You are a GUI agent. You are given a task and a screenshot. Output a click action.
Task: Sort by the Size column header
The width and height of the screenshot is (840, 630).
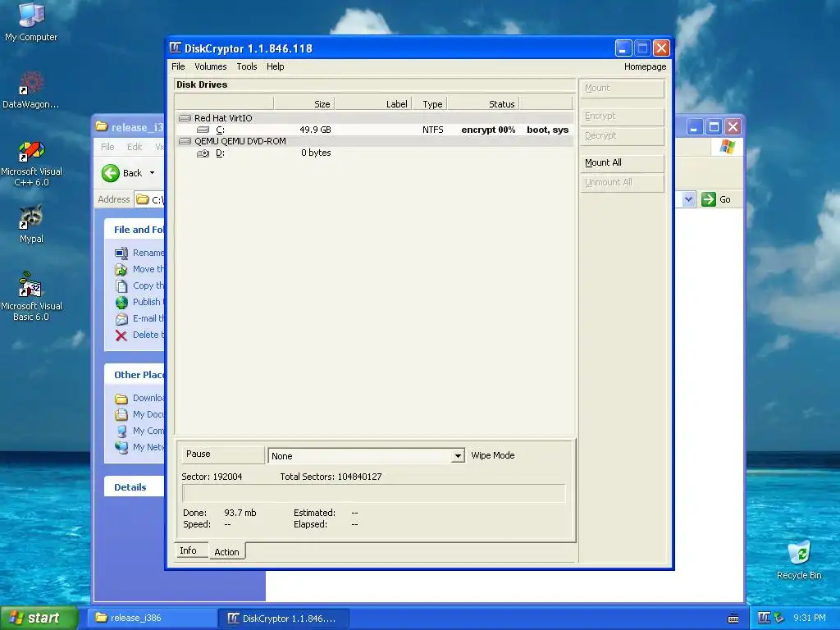coord(304,104)
